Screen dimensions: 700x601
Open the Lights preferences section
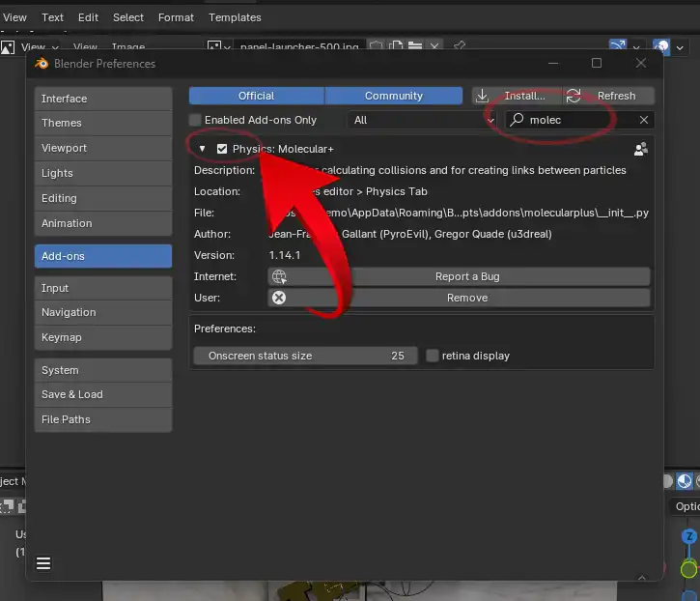(x=103, y=173)
